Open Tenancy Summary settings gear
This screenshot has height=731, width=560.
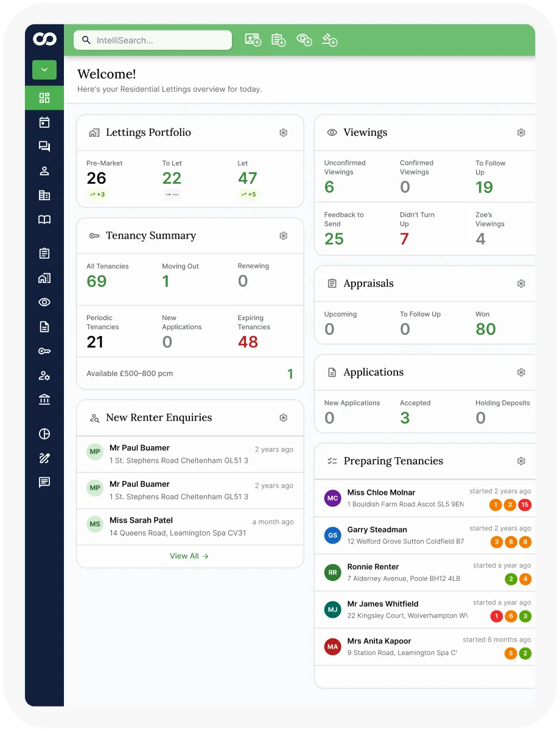(284, 236)
